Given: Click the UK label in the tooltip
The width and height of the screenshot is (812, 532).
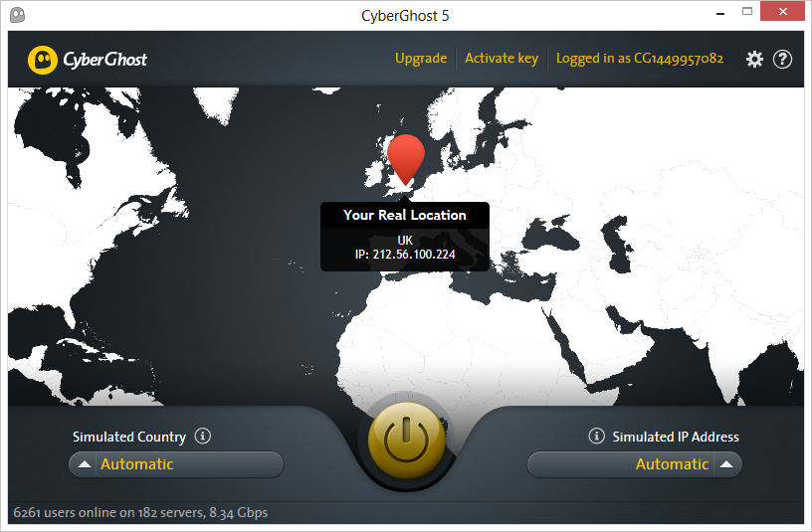Looking at the screenshot, I should coord(405,240).
